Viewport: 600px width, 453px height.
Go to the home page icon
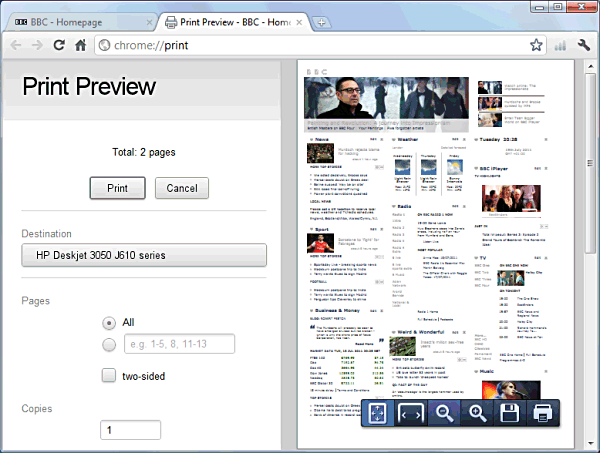(x=80, y=45)
